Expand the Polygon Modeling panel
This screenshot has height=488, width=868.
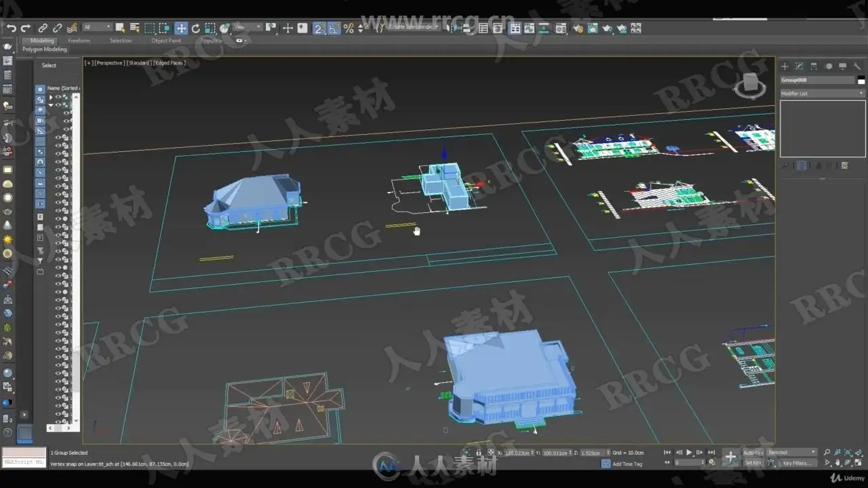(45, 49)
